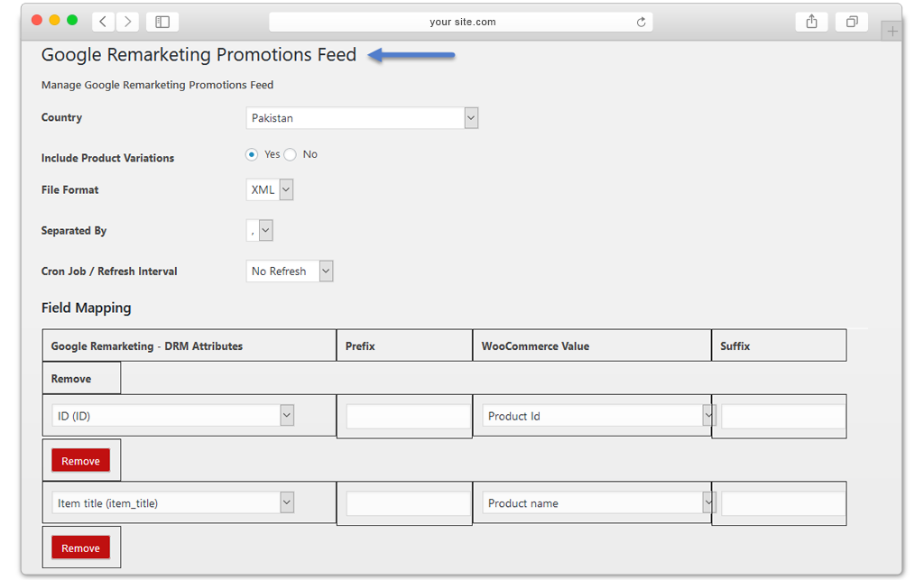Click the Suffix field in the Item title row
This screenshot has height=580, width=924.
[783, 503]
